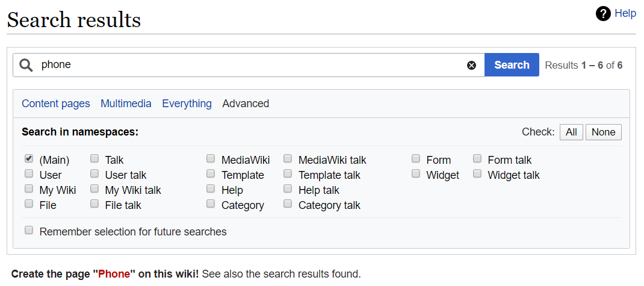Screen dimensions: 644x286
Task: Tick the File namespace checkbox
Action: click(x=29, y=204)
